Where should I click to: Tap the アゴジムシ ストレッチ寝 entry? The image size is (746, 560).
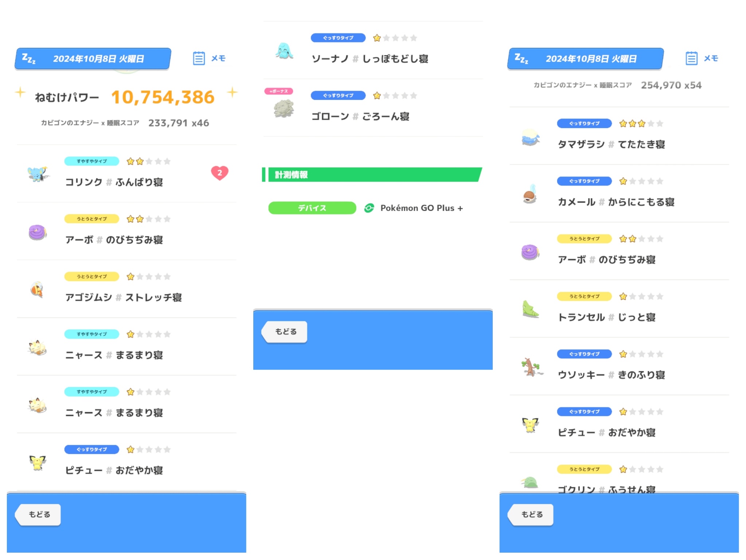coord(123,297)
